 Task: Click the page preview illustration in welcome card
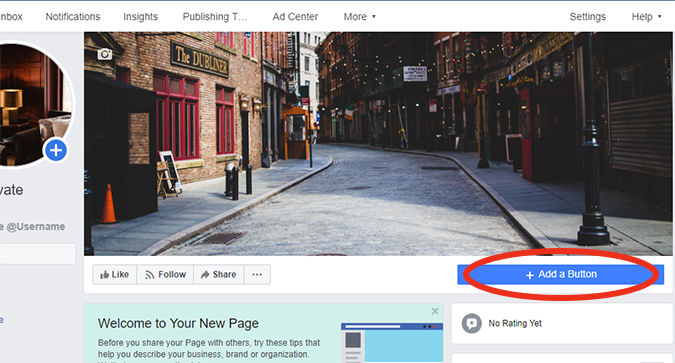pyautogui.click(x=392, y=343)
